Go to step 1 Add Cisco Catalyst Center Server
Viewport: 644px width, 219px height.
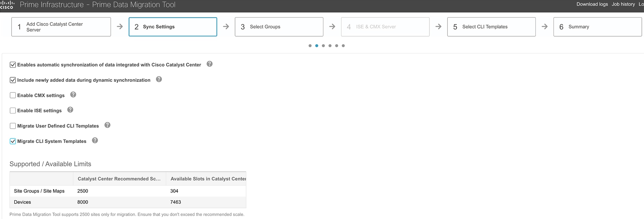point(61,27)
